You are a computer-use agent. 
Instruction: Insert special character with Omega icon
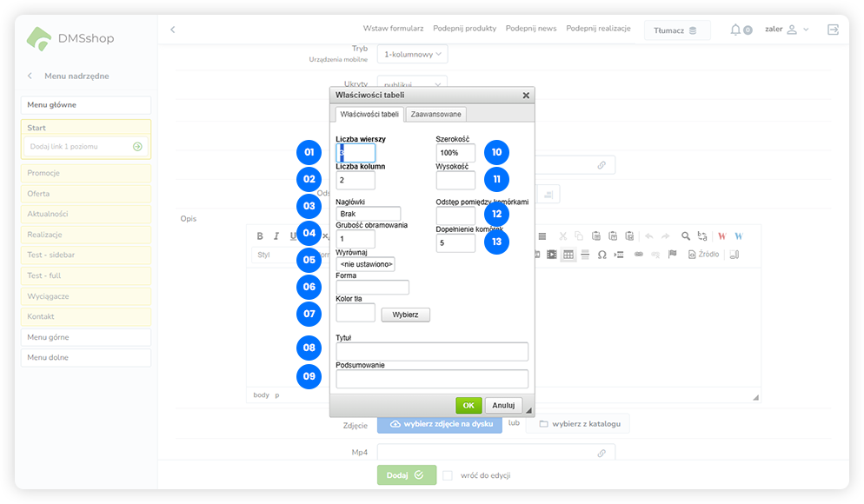602,255
